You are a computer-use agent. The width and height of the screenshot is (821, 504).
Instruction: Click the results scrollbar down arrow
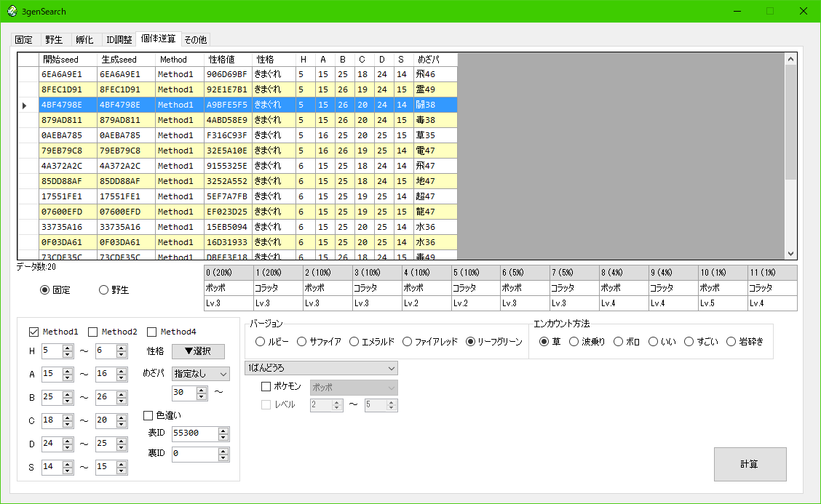pos(790,254)
